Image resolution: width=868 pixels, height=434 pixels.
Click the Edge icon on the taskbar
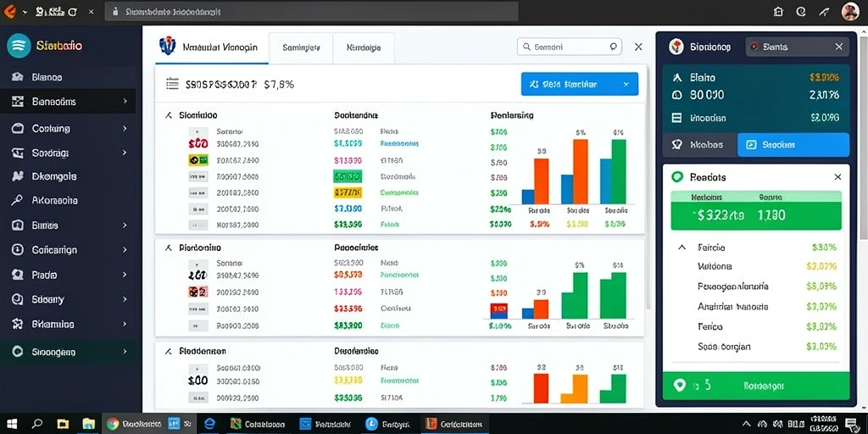209,424
